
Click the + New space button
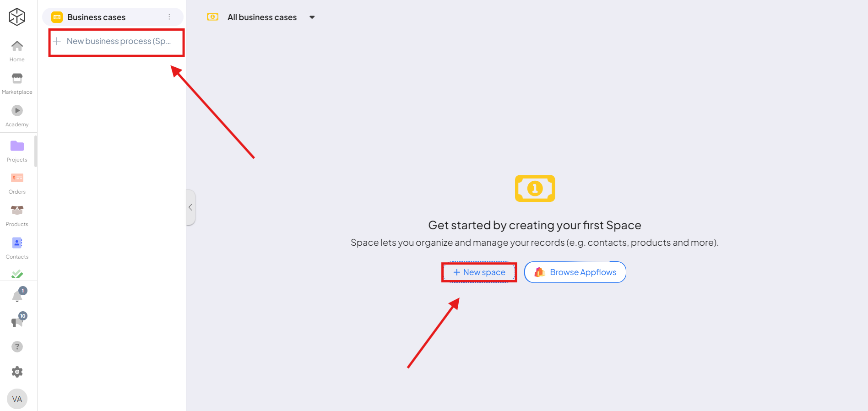tap(479, 272)
